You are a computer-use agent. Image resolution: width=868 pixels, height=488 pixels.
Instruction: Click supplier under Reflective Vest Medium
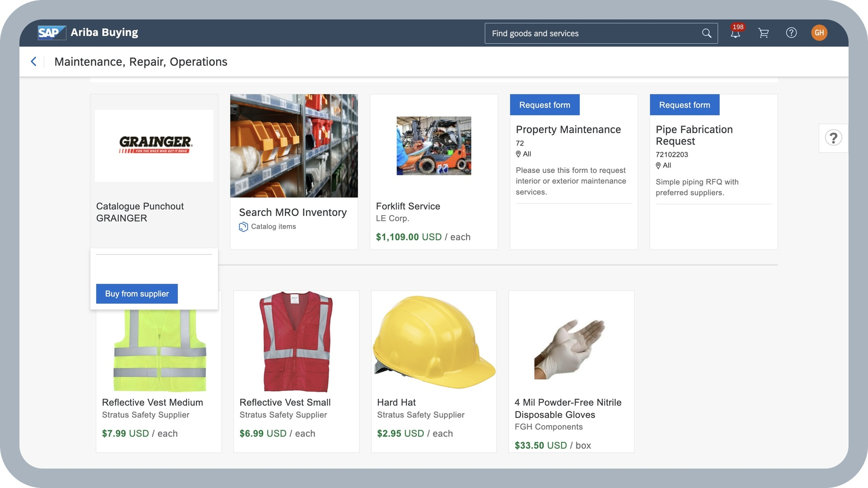[146, 415]
